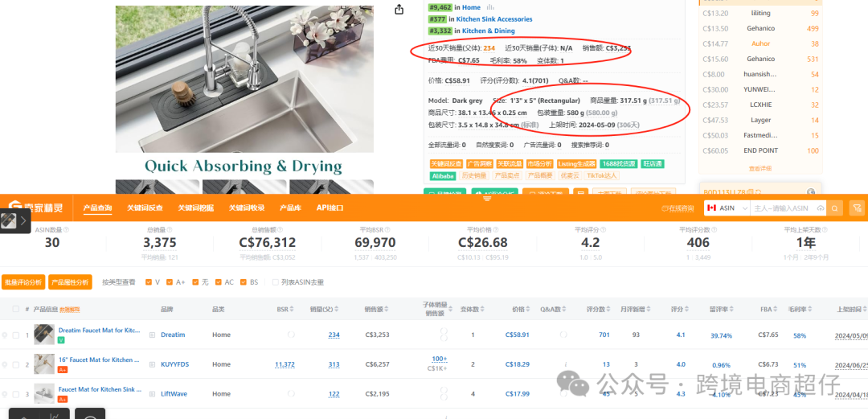Click the search magnifier button beside ASIN input
The image size is (868, 419).
tap(835, 208)
